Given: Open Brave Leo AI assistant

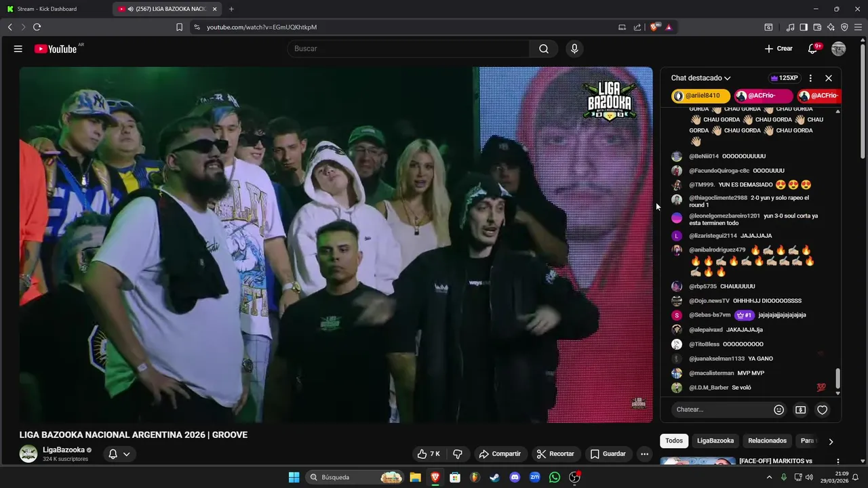Looking at the screenshot, I should 831,27.
